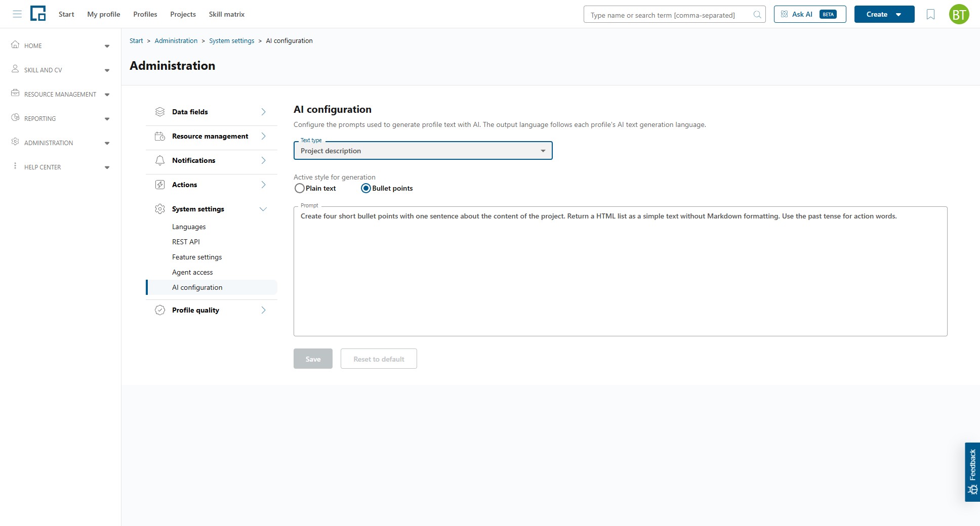
Task: Click the Notifications bell icon
Action: click(160, 160)
